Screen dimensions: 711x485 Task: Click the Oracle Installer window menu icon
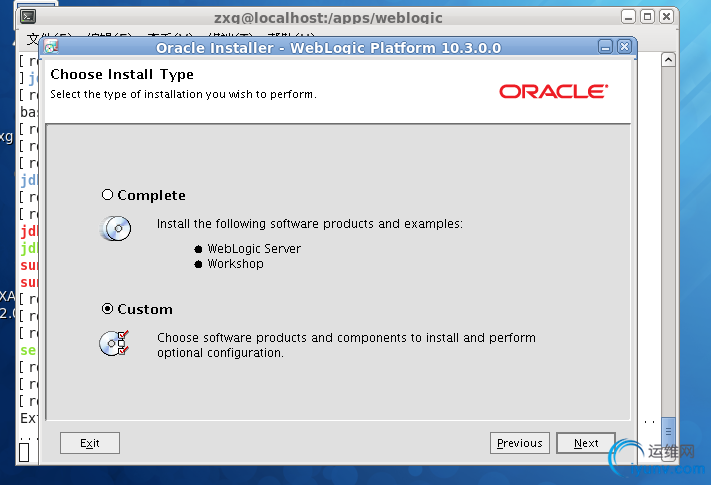[x=51, y=47]
